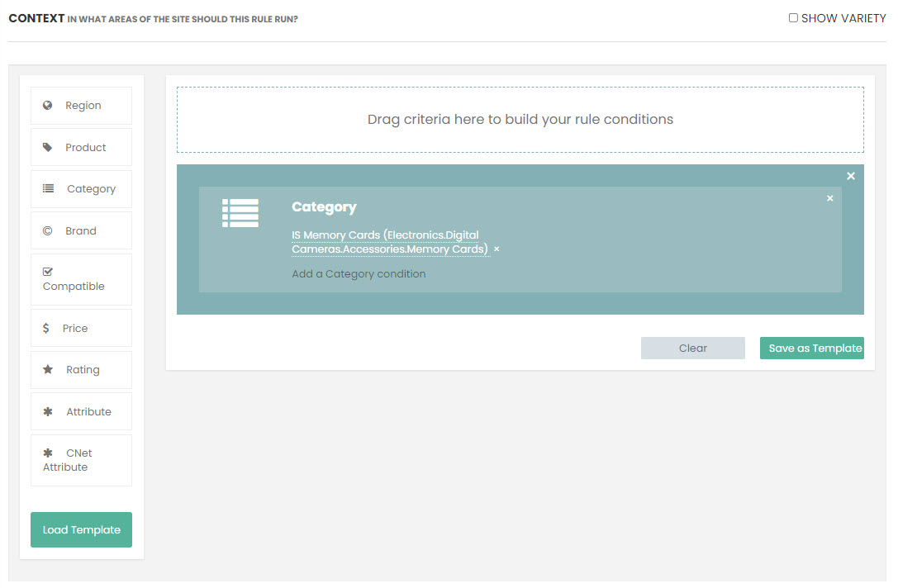Select the Rating criteria item
This screenshot has width=898, height=588.
coord(81,370)
